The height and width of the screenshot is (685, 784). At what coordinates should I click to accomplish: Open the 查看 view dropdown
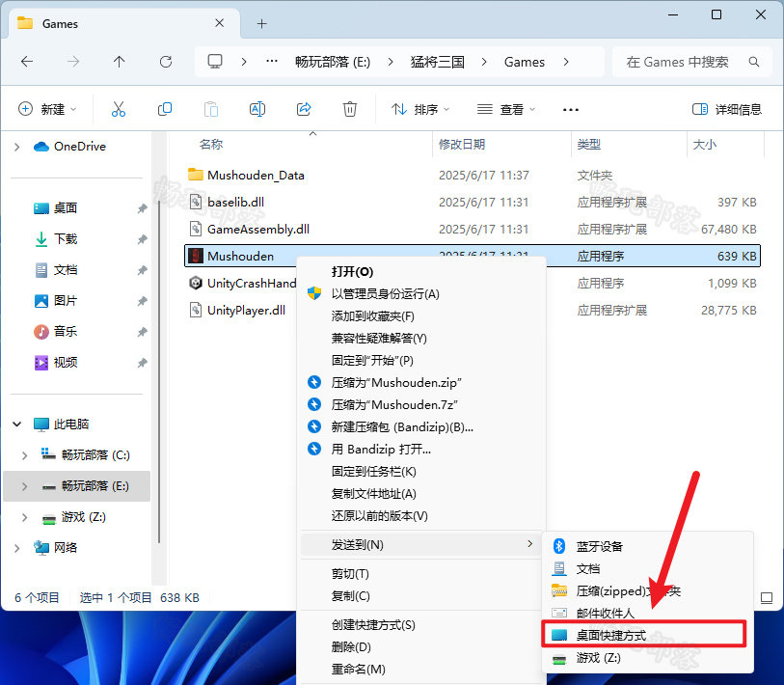click(506, 109)
